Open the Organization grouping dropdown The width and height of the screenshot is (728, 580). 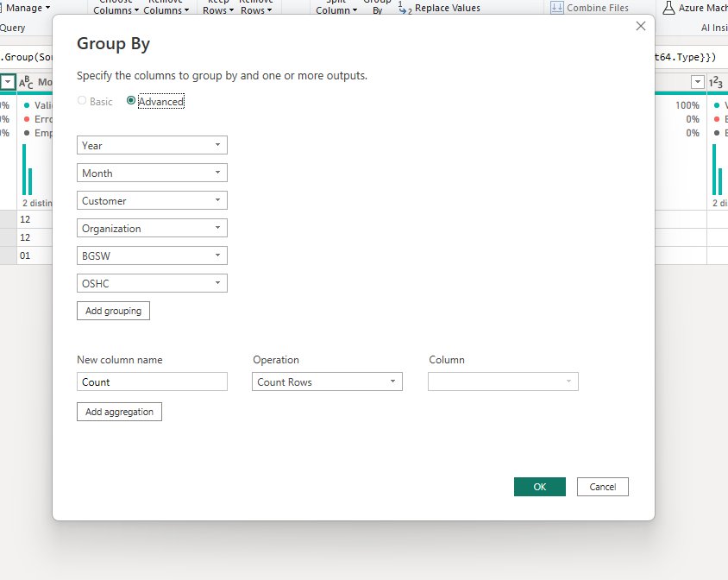click(152, 228)
